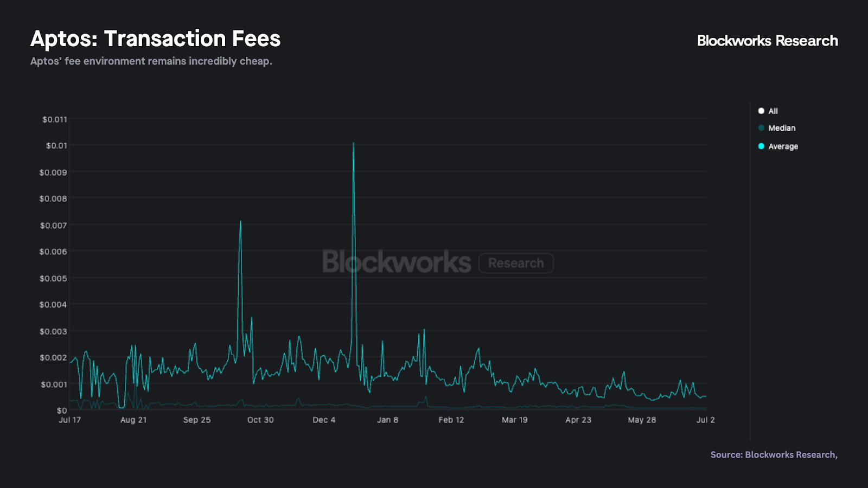The height and width of the screenshot is (488, 868).
Task: Click the Oct 30 x-axis date
Action: tap(260, 420)
